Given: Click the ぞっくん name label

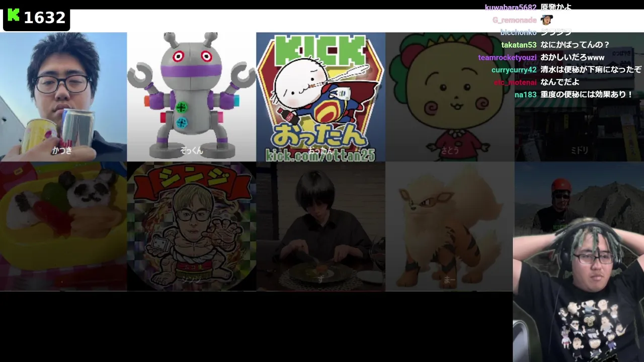Looking at the screenshot, I should (191, 150).
